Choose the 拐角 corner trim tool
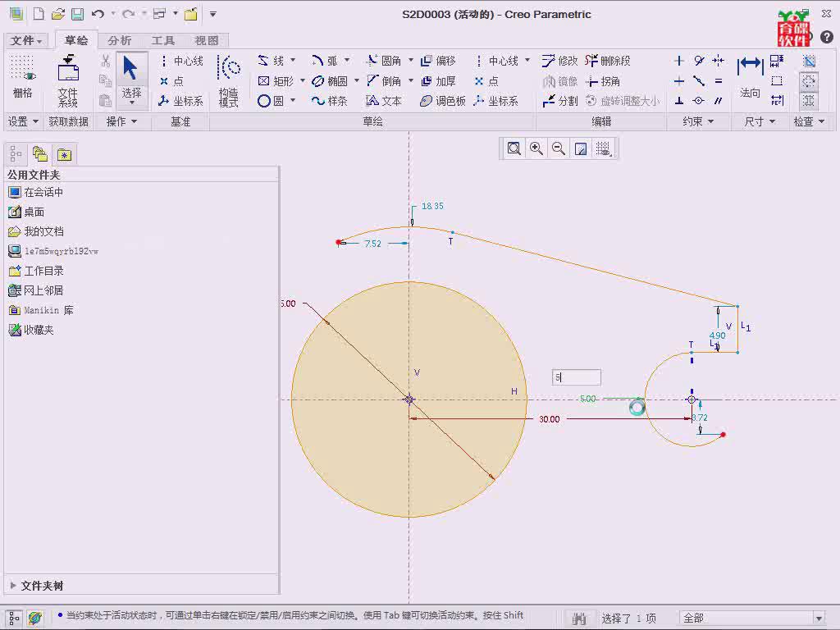This screenshot has height=630, width=840. [x=603, y=81]
